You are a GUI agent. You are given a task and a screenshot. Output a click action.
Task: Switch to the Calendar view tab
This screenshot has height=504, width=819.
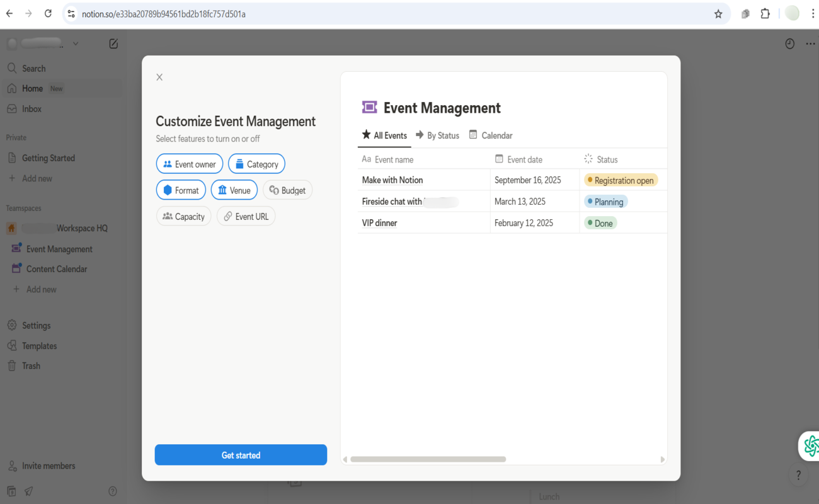click(491, 135)
